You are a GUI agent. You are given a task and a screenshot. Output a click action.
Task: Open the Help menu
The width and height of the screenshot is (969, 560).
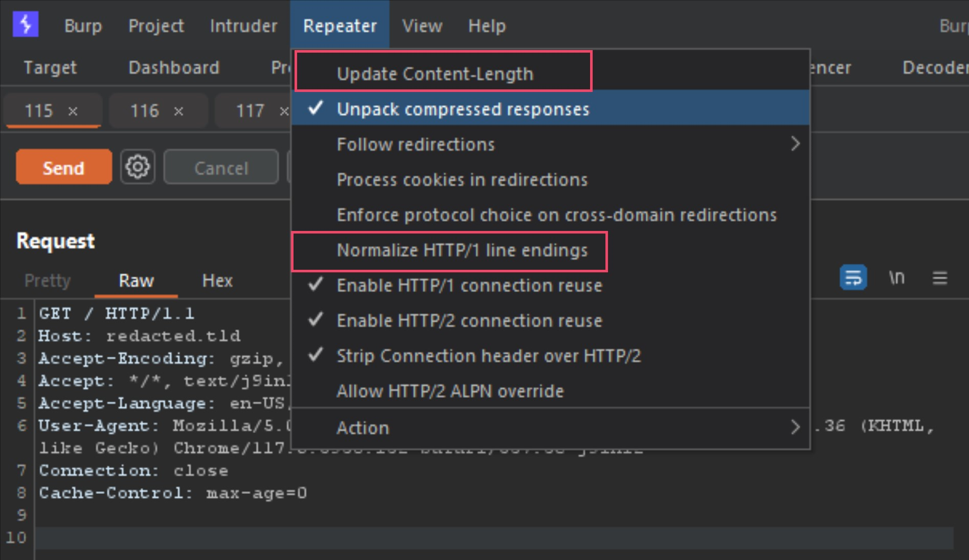pos(487,26)
